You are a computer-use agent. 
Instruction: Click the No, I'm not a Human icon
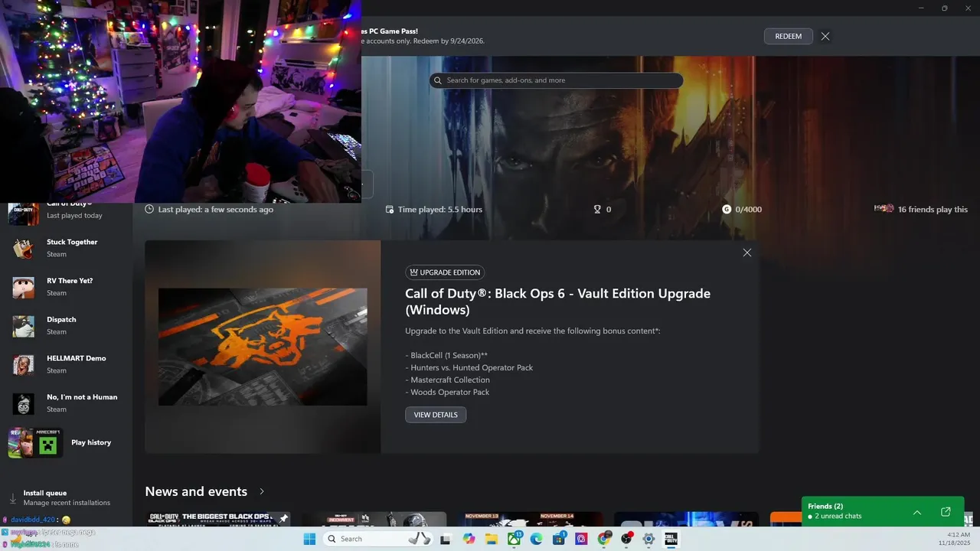tap(23, 404)
